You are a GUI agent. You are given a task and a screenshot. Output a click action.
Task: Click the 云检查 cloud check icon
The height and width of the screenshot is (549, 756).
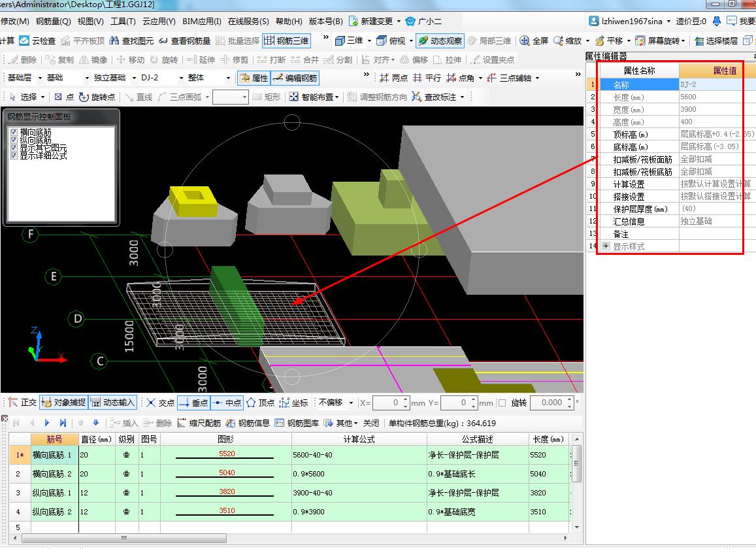click(x=25, y=41)
